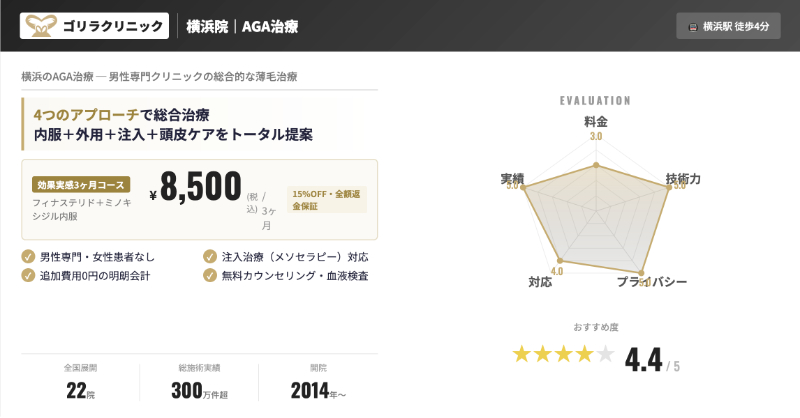Select the AGA治療 header label
Viewport: 800px width, 418px height.
coord(270,26)
